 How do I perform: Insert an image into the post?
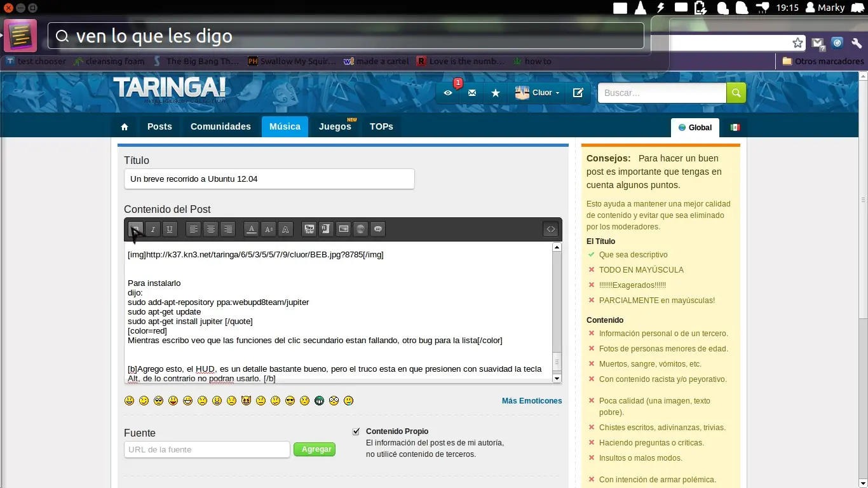coord(342,229)
